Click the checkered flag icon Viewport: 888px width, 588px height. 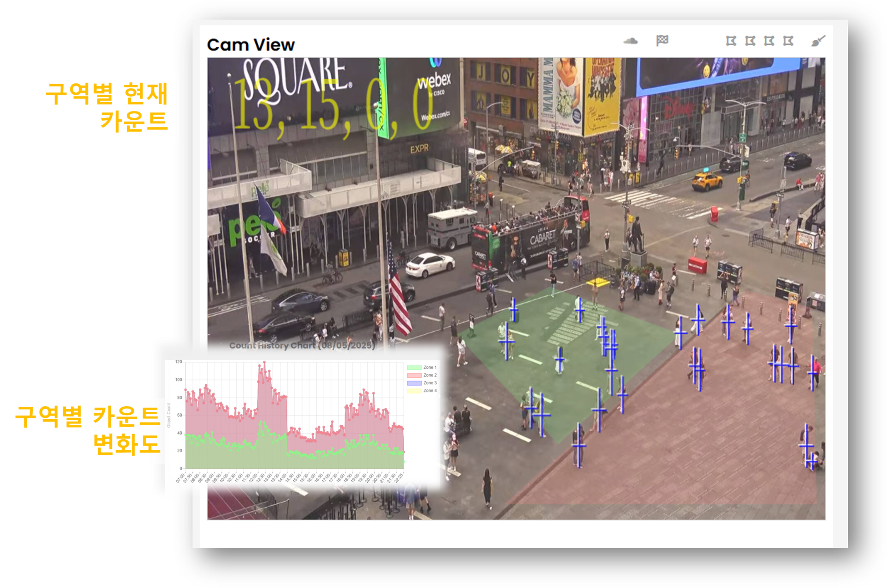(x=662, y=41)
